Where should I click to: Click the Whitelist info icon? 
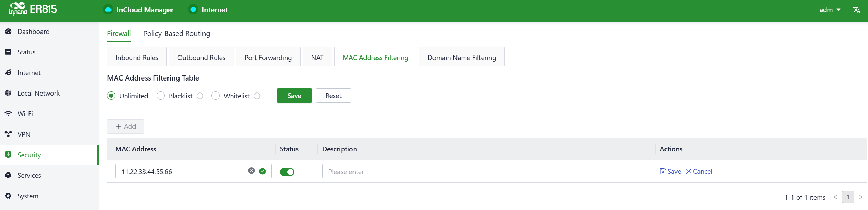pyautogui.click(x=257, y=96)
